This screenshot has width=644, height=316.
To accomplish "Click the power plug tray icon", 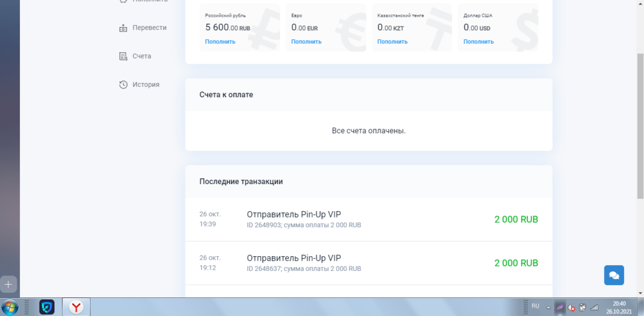I will [582, 308].
